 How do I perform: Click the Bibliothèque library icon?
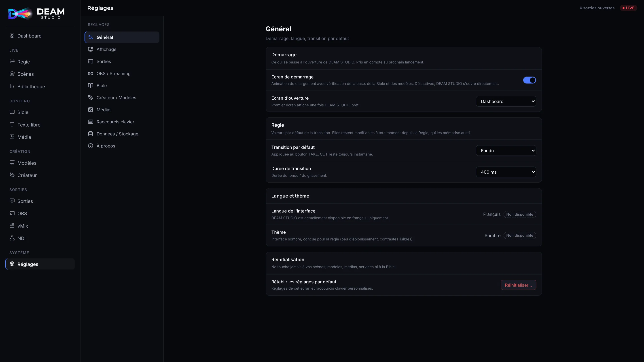(12, 86)
